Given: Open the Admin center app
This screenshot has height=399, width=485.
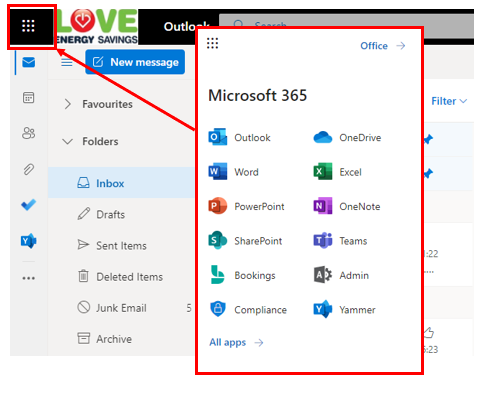Looking at the screenshot, I should [341, 275].
